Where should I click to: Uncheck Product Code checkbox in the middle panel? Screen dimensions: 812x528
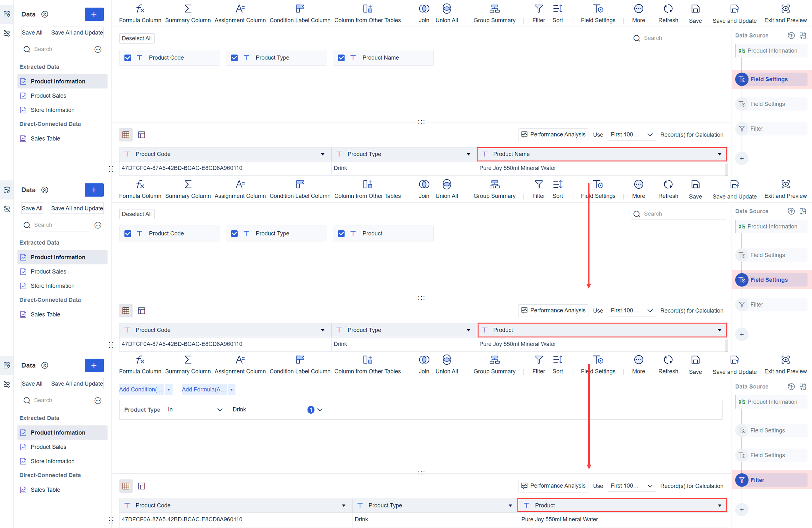tap(128, 234)
